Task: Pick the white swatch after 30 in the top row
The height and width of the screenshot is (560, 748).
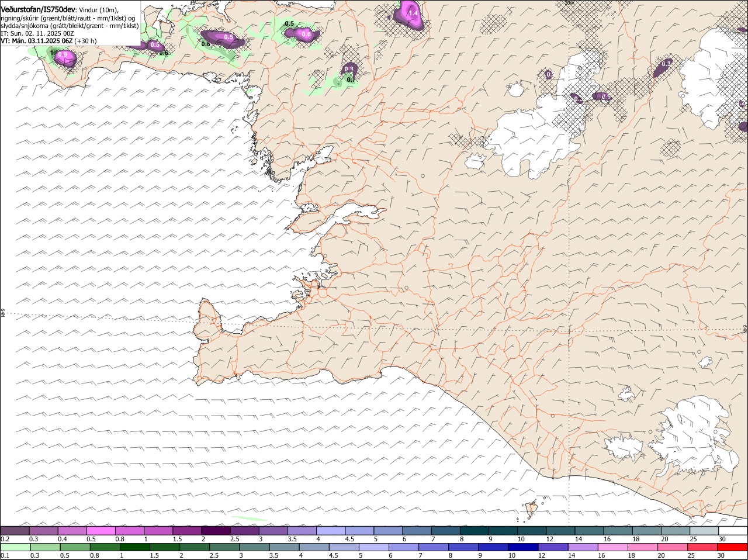Action: pyautogui.click(x=733, y=531)
